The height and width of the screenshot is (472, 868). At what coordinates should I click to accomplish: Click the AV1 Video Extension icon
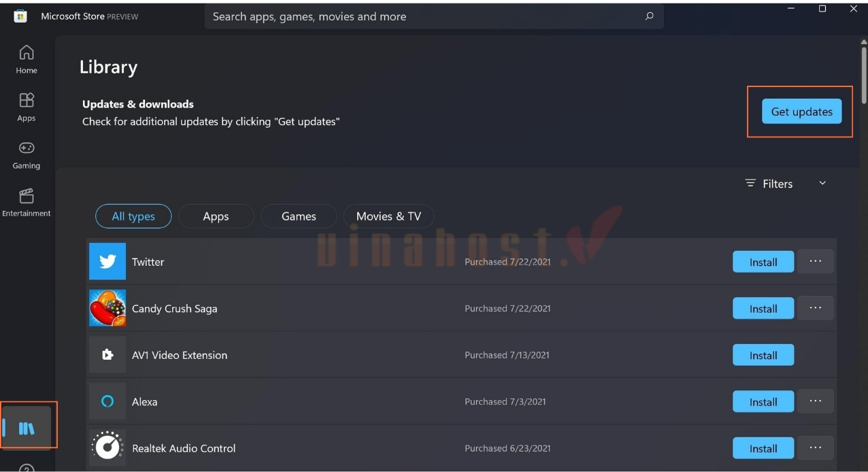coord(107,354)
